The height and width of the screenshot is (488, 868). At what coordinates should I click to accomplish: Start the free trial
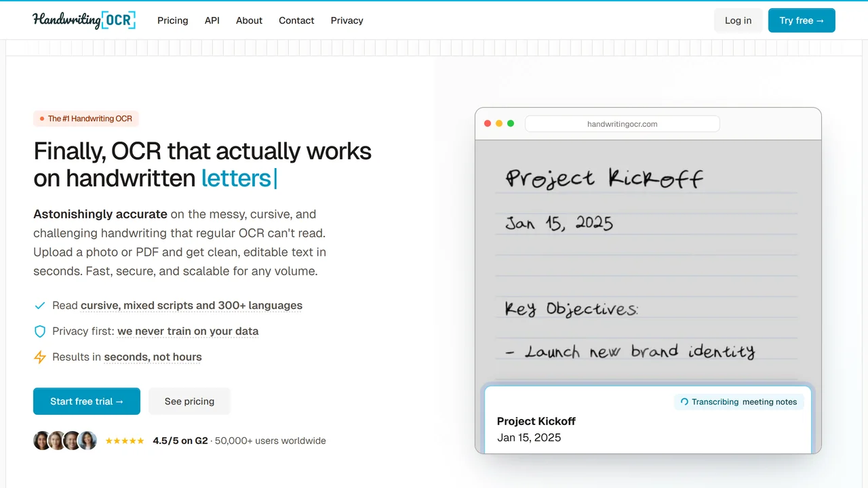point(87,401)
